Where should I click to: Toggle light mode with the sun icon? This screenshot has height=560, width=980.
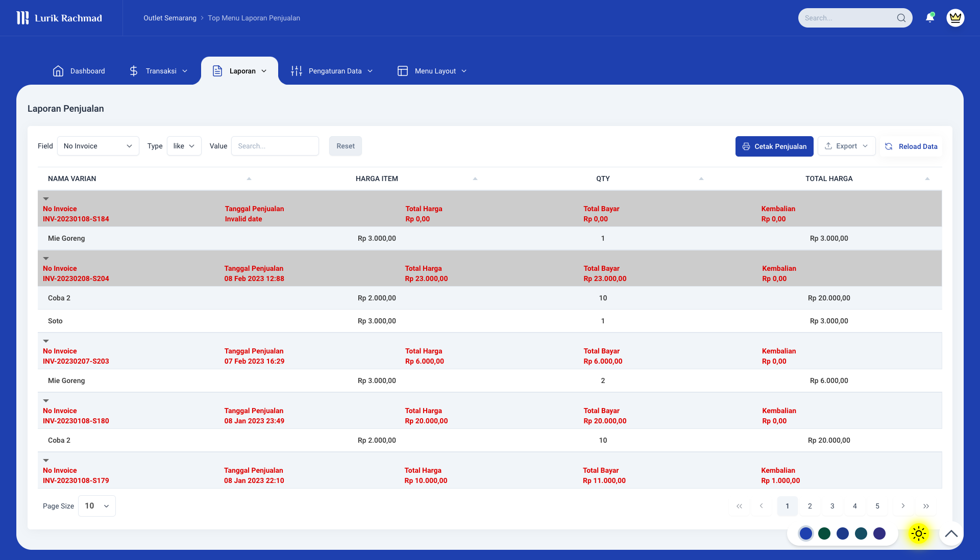tap(918, 533)
